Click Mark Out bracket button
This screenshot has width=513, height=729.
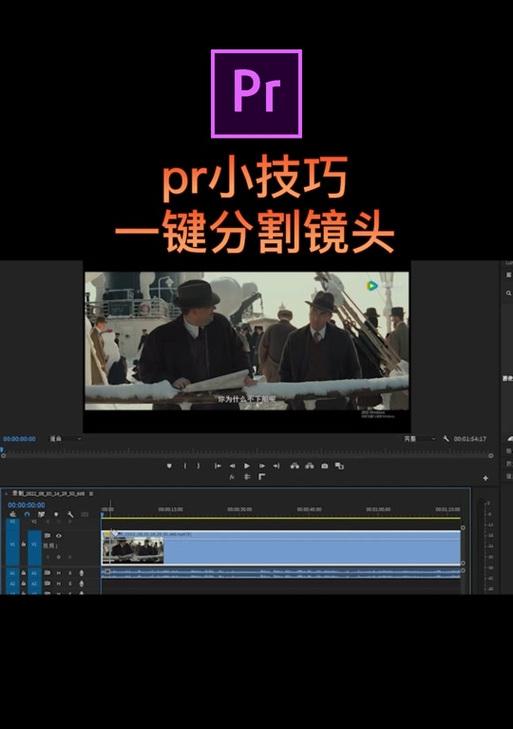[x=198, y=465]
